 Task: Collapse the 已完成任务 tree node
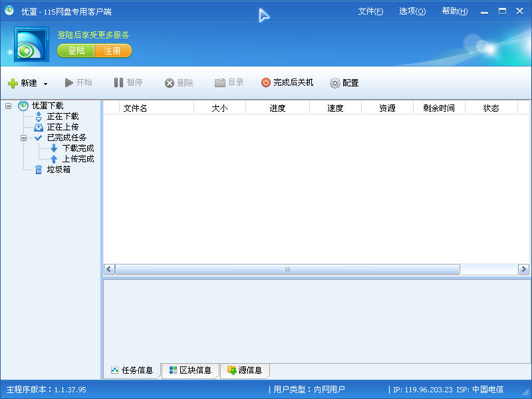point(23,138)
